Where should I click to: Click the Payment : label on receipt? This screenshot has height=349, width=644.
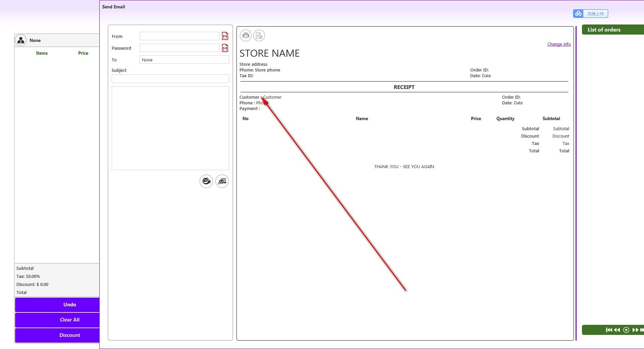click(x=250, y=108)
